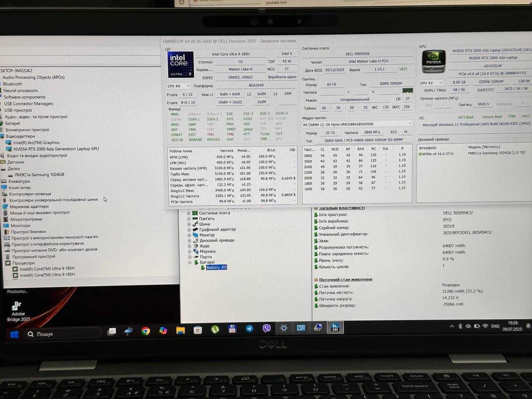
Task: Select Процесори in Device Manager
Action: coord(24,263)
